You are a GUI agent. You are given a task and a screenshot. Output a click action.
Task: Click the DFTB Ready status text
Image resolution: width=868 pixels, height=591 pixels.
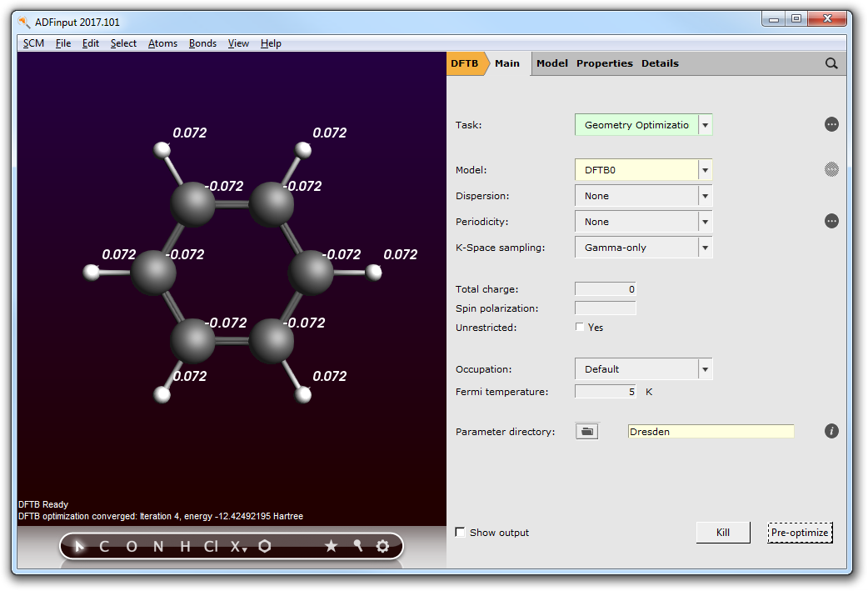[x=43, y=504]
